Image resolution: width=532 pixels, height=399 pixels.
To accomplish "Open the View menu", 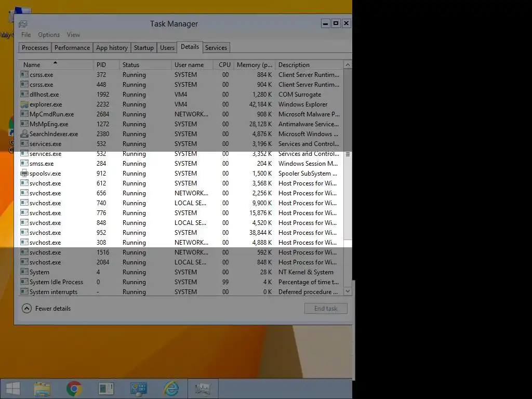I will [73, 35].
